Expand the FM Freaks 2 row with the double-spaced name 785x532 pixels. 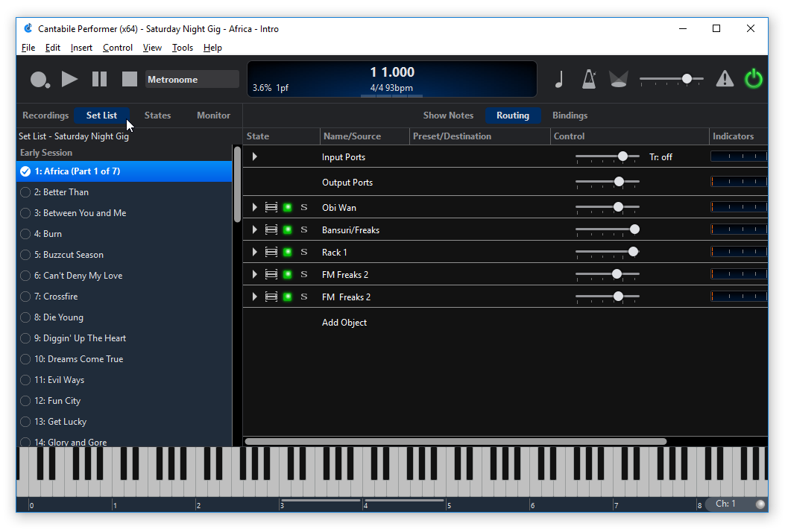pos(254,297)
